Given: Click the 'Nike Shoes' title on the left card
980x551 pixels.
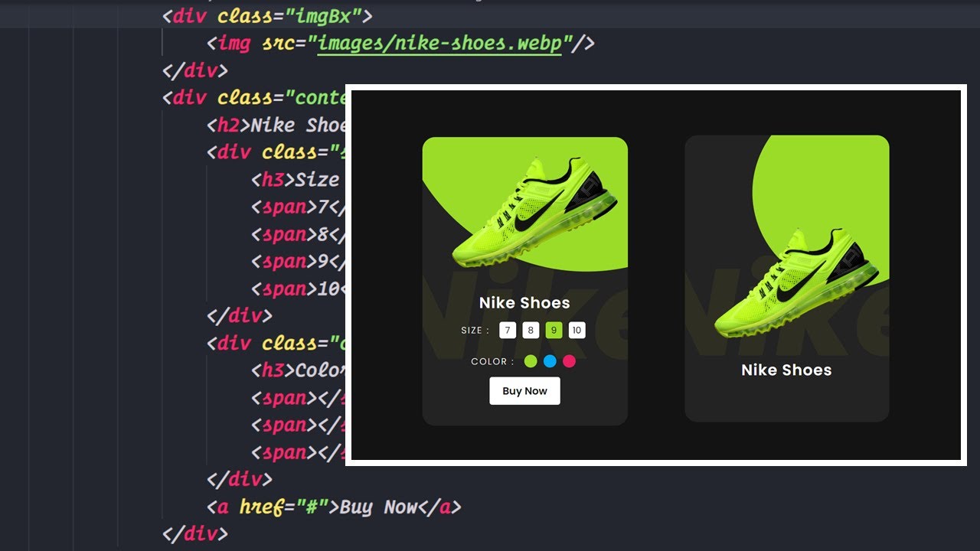Looking at the screenshot, I should click(x=524, y=303).
